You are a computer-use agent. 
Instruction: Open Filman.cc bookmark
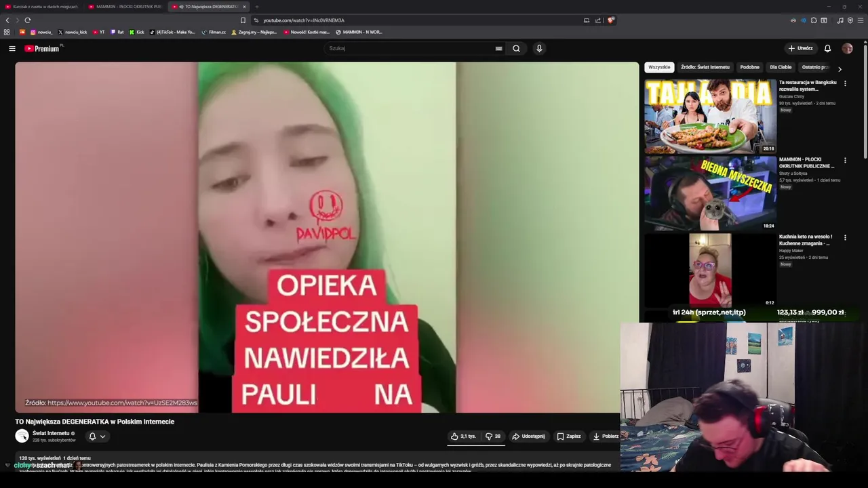(x=214, y=32)
